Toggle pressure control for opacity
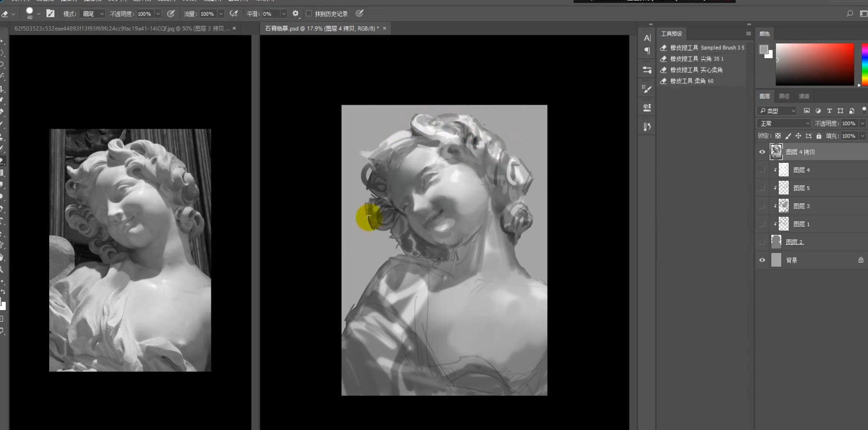This screenshot has width=868, height=430. 171,13
